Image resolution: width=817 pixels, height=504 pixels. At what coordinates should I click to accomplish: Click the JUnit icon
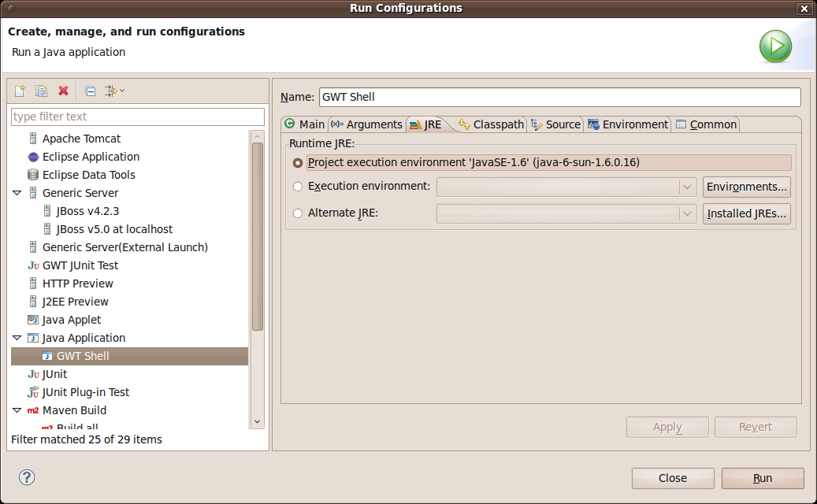pos(33,374)
